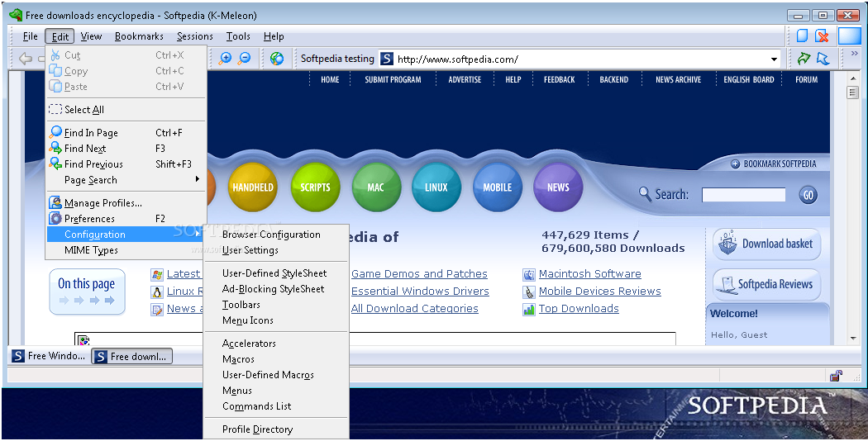Click the Softpedia favicon in address bar
Image resolution: width=868 pixels, height=441 pixels.
click(387, 59)
